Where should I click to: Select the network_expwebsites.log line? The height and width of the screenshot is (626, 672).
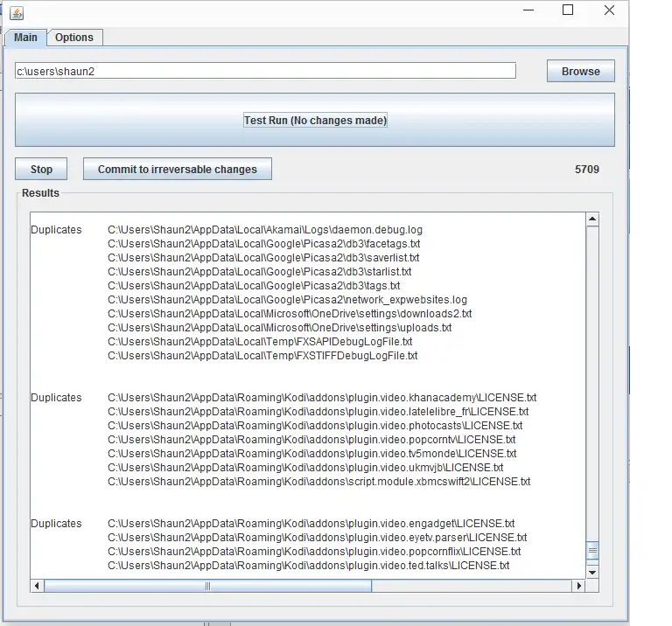[x=288, y=300]
